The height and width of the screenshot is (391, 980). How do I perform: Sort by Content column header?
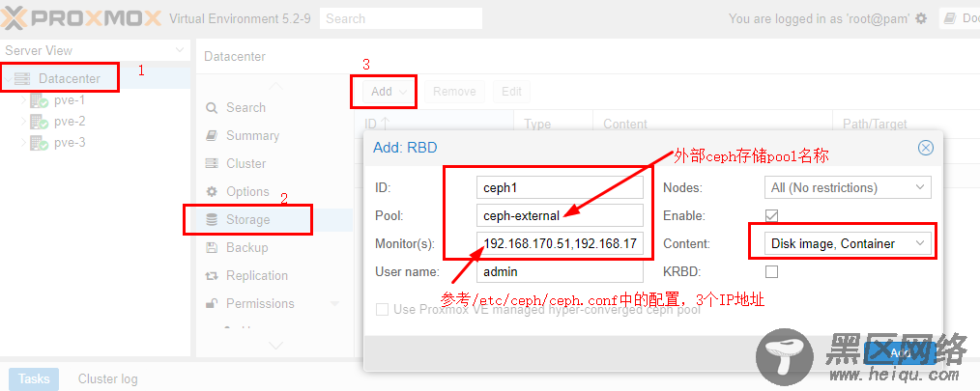[x=713, y=125]
